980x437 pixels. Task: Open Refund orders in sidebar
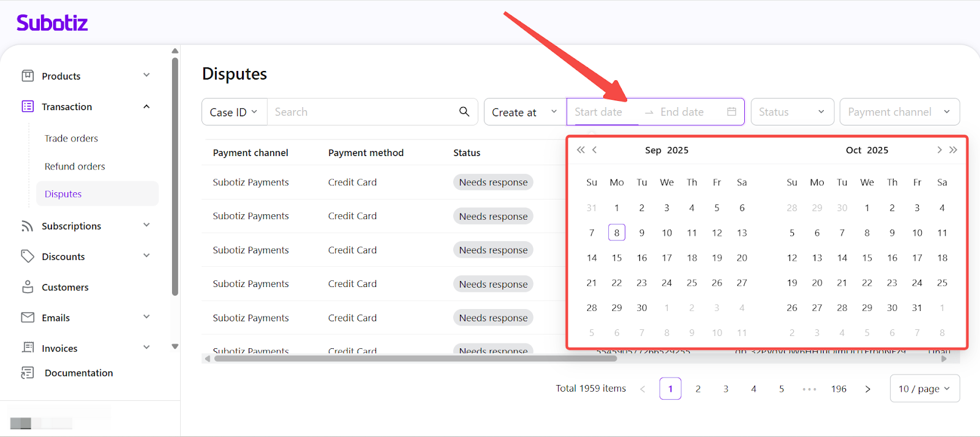click(x=75, y=166)
